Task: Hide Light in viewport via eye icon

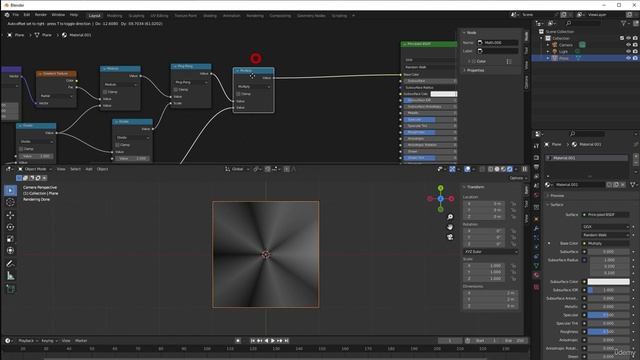Action: pos(629,51)
